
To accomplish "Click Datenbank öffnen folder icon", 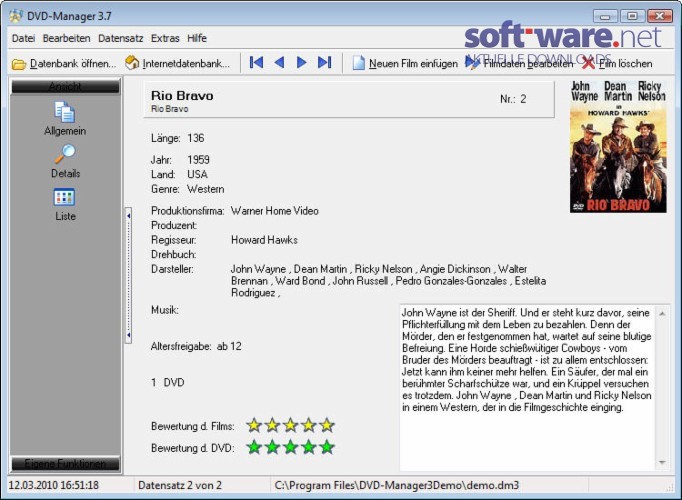I will (x=19, y=64).
